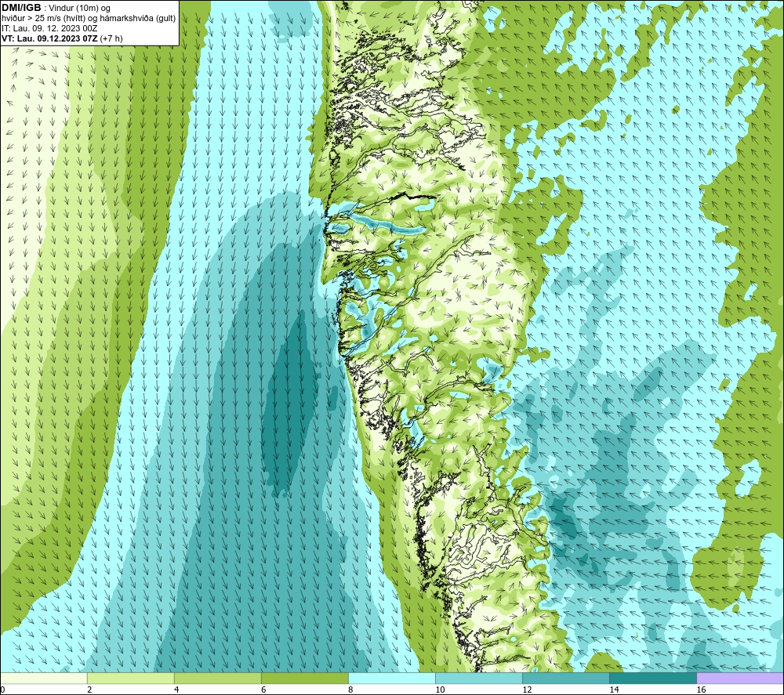Click the scale label '16'
This screenshot has height=695, width=784.
click(702, 690)
